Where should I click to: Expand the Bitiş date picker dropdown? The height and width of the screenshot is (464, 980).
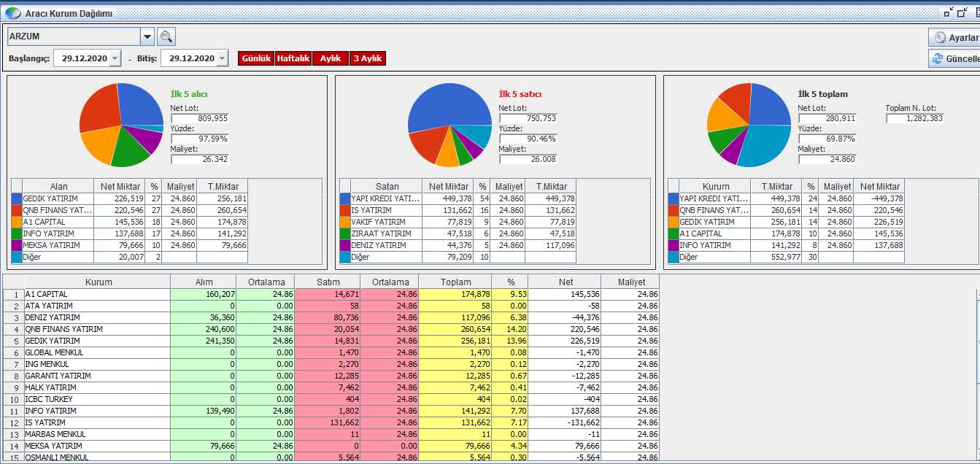223,58
